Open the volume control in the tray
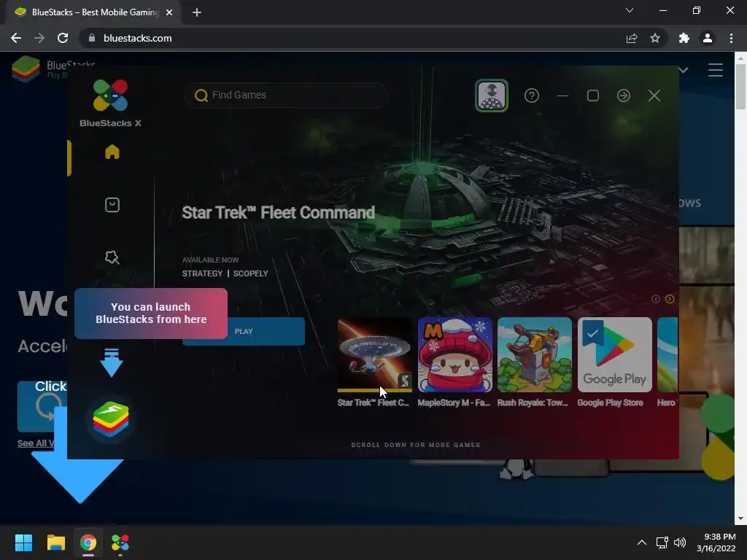Viewport: 747px width, 560px height. [x=680, y=542]
